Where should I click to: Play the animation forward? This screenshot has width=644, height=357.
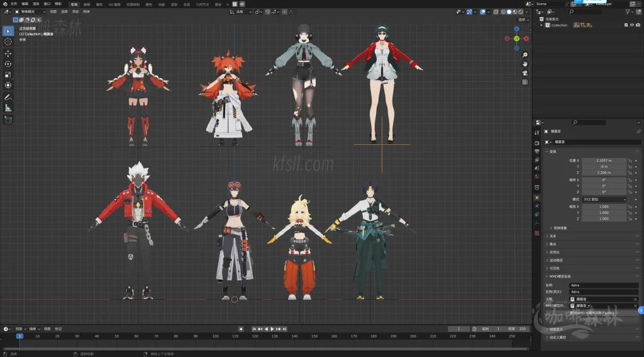tap(272, 329)
